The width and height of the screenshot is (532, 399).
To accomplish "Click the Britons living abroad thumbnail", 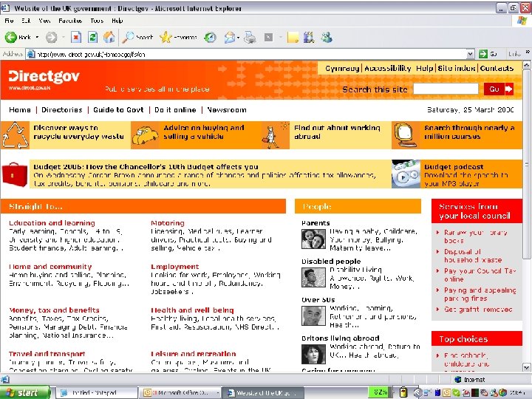I will [x=313, y=354].
